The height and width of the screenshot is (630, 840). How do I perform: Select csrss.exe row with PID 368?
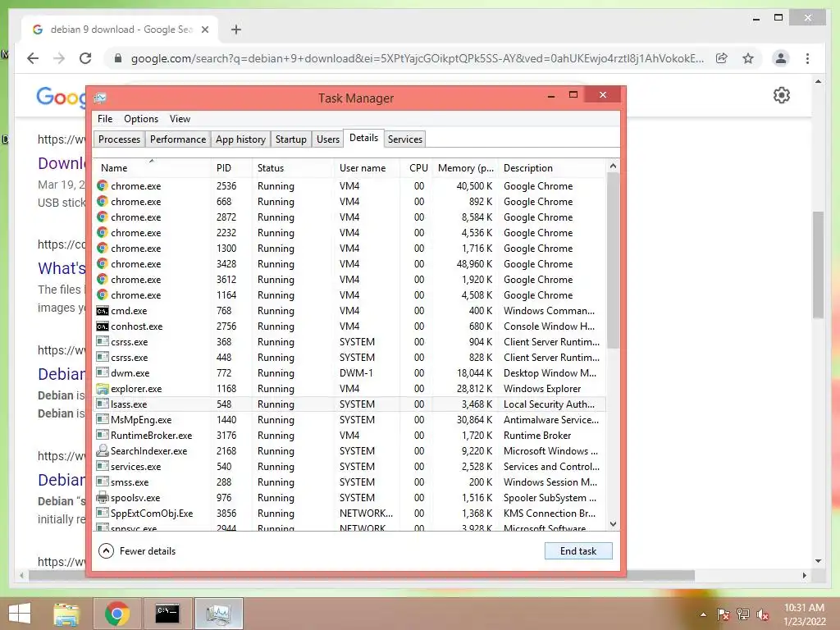click(x=350, y=342)
